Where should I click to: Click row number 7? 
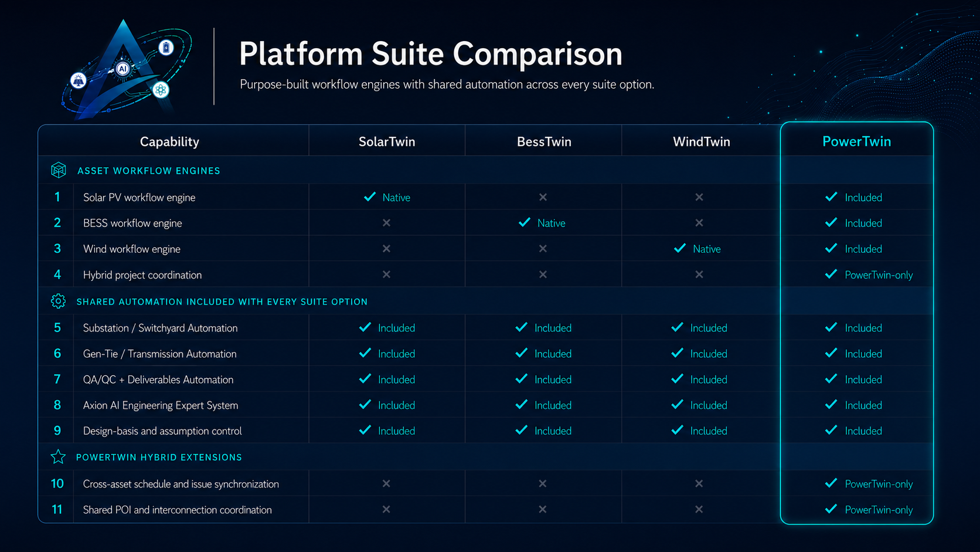[57, 379]
